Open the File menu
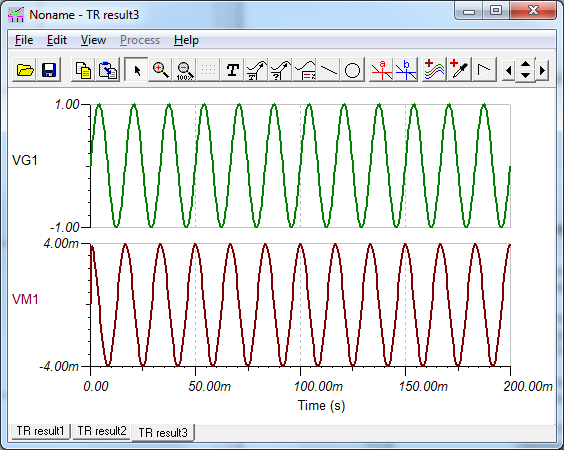Image resolution: width=564 pixels, height=450 pixels. pos(24,40)
